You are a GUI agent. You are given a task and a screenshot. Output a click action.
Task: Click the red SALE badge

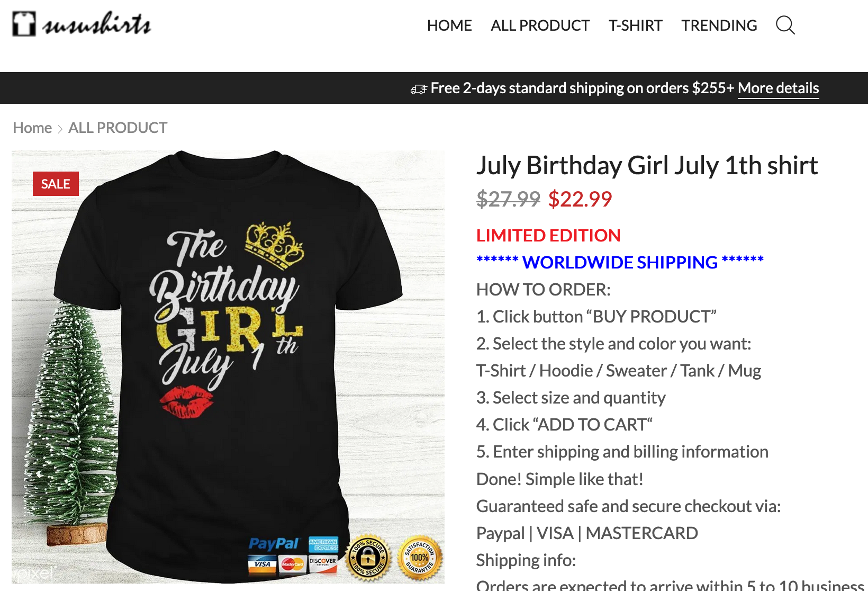point(56,184)
